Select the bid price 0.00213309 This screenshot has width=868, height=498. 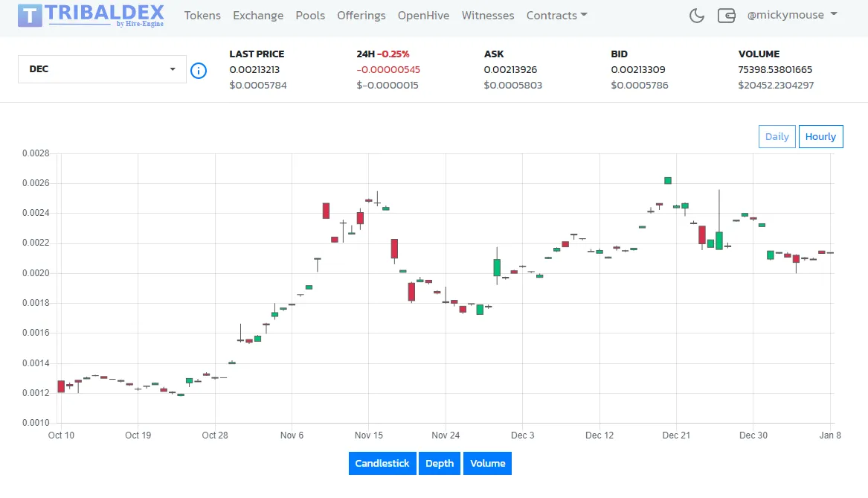tap(638, 70)
